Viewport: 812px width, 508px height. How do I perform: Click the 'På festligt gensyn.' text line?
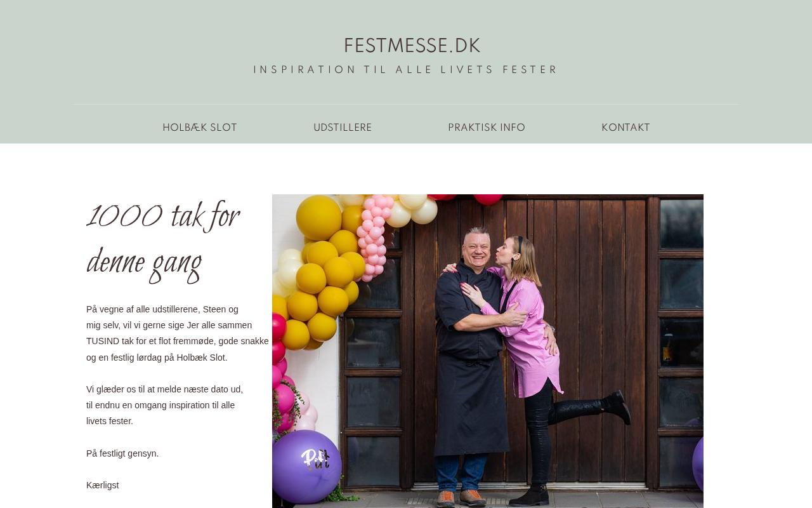coord(122,453)
